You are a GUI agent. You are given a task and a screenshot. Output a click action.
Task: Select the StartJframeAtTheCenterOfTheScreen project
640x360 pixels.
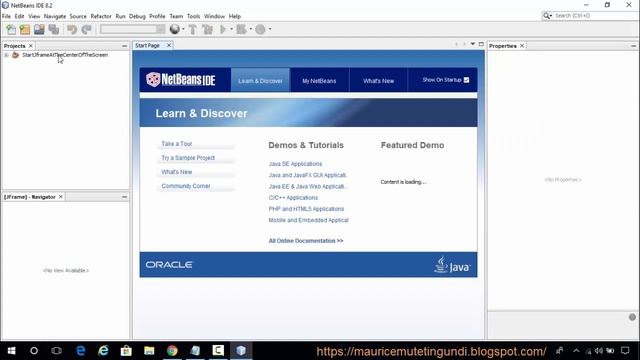(65, 55)
